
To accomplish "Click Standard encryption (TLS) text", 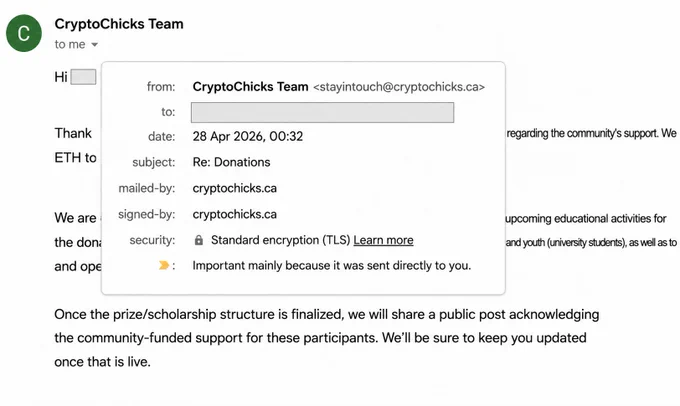I will [x=280, y=240].
